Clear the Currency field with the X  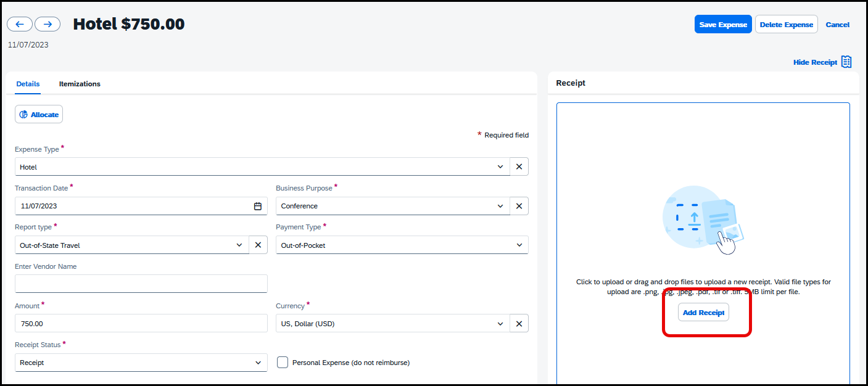(519, 323)
